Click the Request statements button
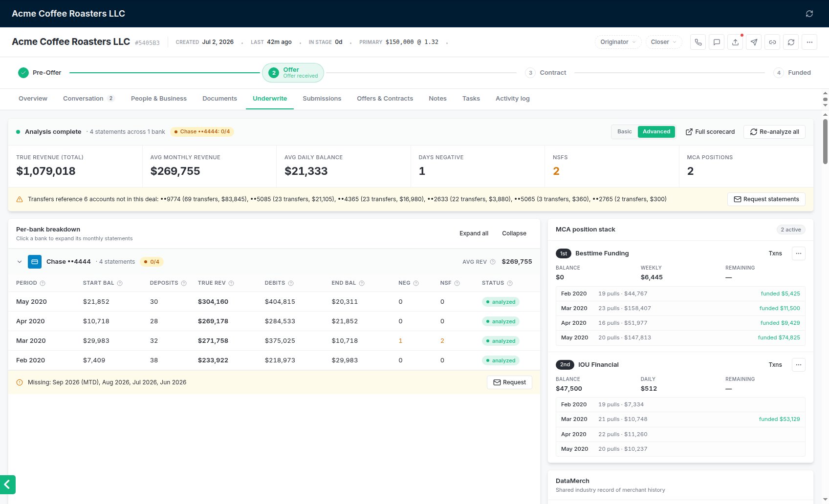This screenshot has height=504, width=829. tap(766, 199)
